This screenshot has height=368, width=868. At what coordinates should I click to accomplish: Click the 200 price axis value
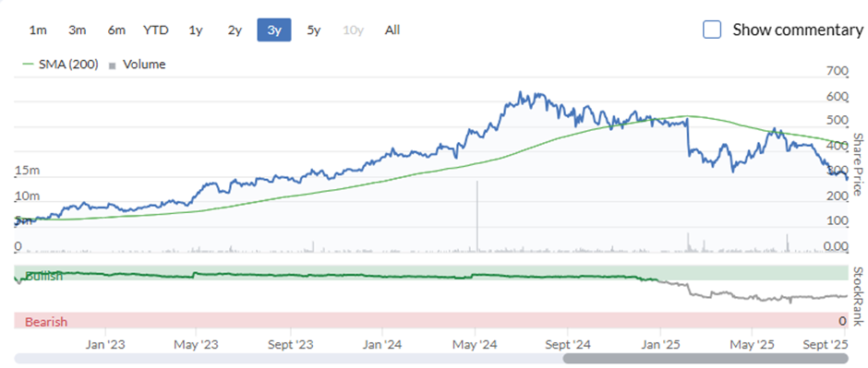point(837,196)
